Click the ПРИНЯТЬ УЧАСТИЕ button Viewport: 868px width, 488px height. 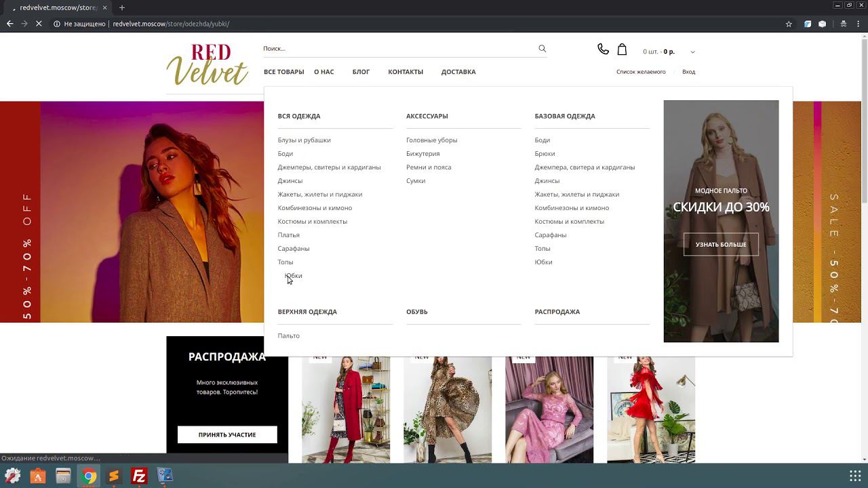(227, 434)
